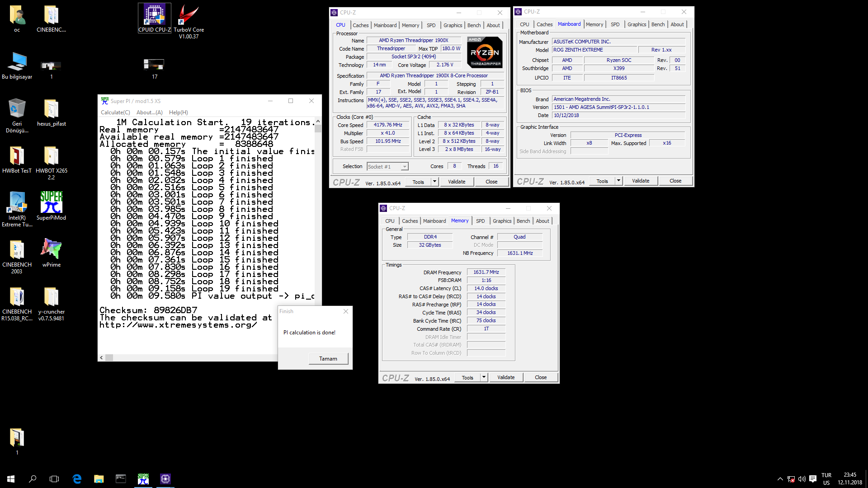Click Validate in Mainboard window

tap(640, 181)
